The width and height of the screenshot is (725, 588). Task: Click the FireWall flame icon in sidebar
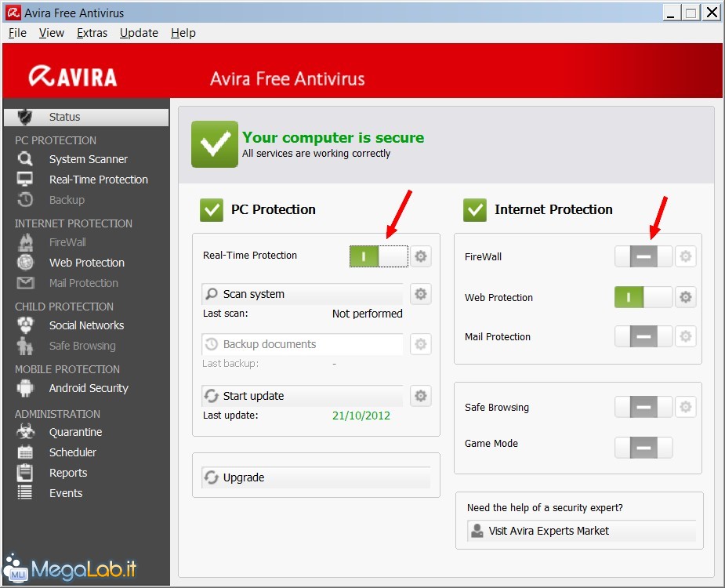pyautogui.click(x=25, y=242)
